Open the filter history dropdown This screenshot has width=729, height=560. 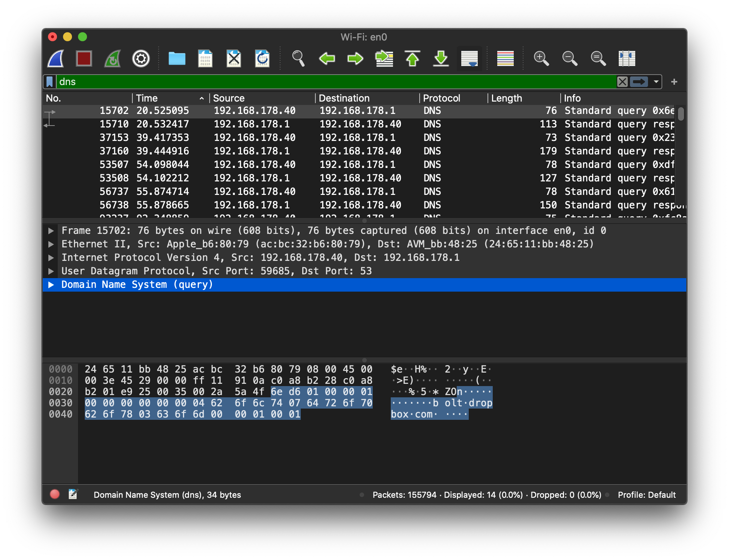point(656,82)
